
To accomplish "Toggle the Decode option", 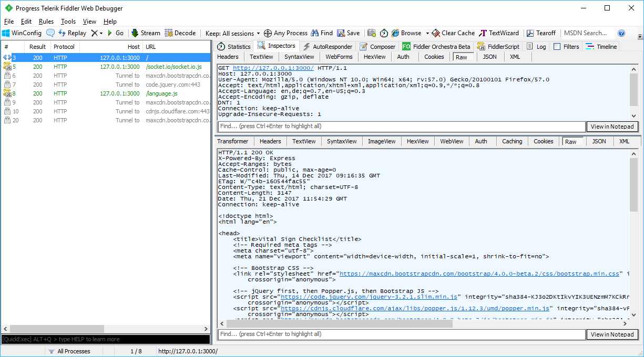I will (x=180, y=33).
